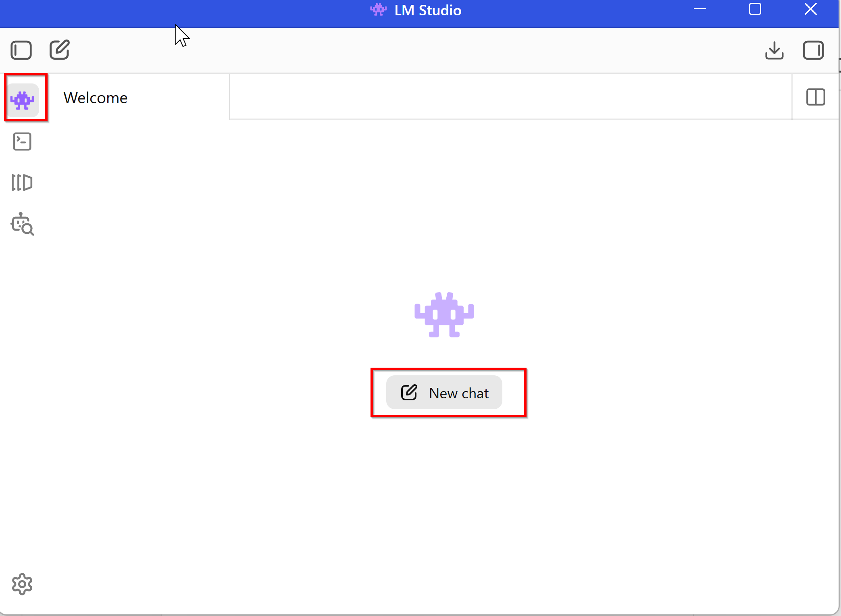Screen dimensions: 841x616
Task: Open the downloads panel icon
Action: click(774, 50)
